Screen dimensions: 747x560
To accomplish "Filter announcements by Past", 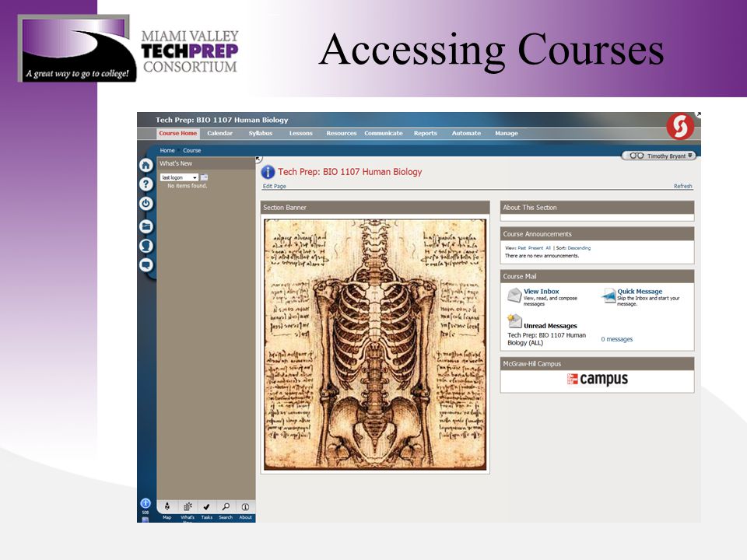I will coord(521,248).
